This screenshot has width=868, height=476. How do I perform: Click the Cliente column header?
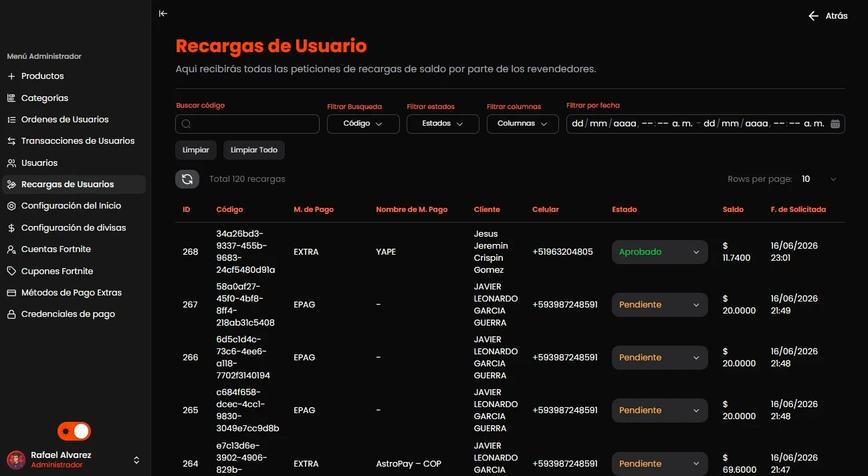pos(487,209)
